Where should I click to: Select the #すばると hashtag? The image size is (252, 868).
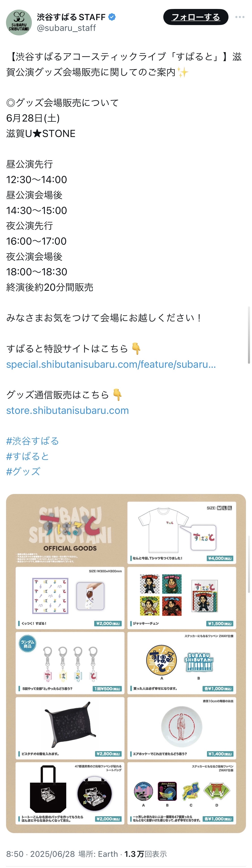28,456
